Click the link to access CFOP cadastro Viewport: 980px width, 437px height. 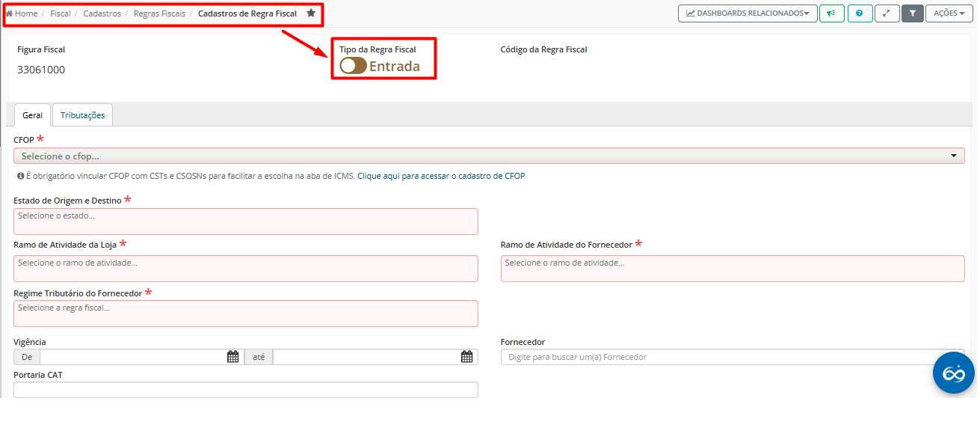click(x=441, y=177)
